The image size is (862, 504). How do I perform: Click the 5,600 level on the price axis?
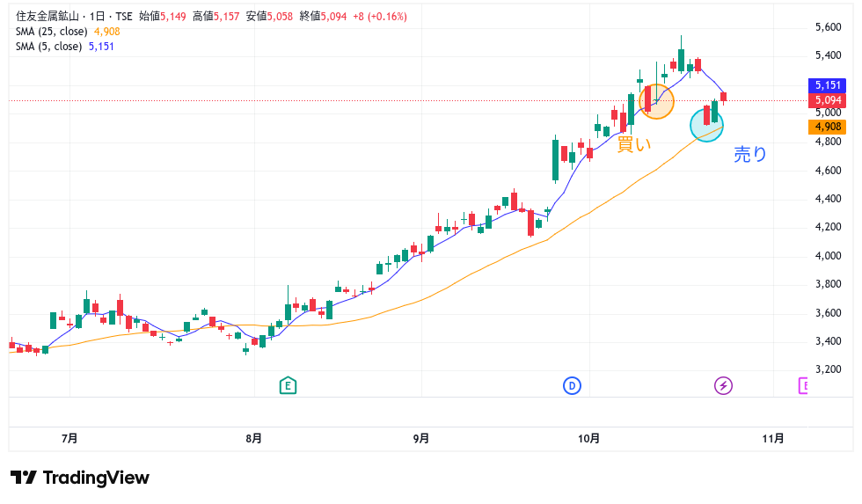tap(829, 27)
